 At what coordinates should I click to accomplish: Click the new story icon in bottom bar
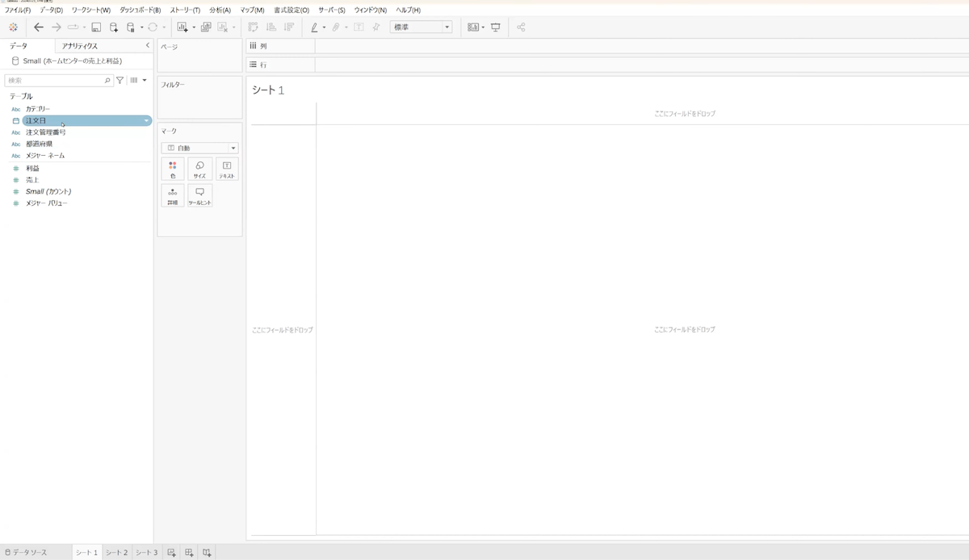(x=207, y=553)
